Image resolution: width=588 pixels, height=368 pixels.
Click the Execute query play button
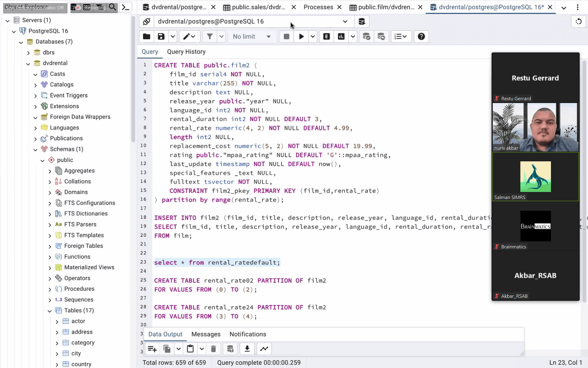(301, 36)
